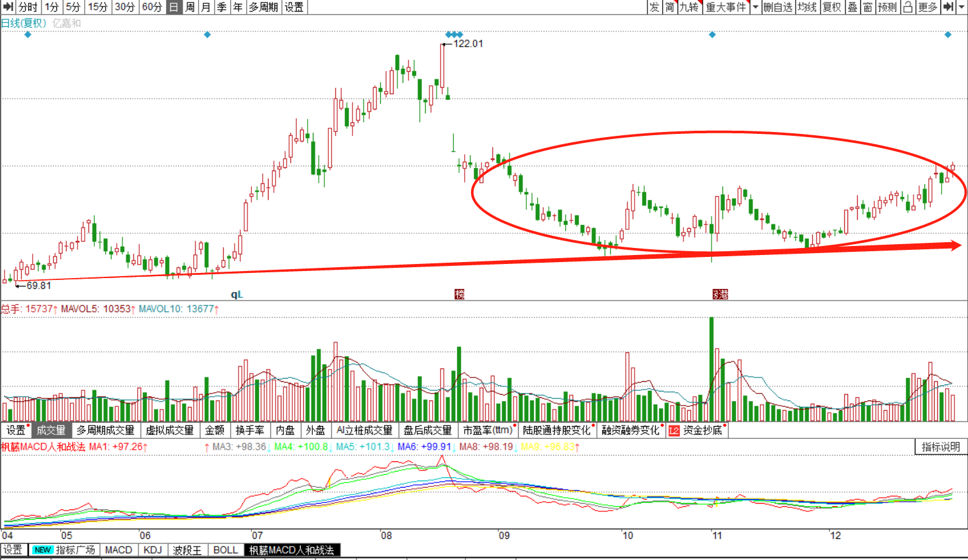Select the 1分 period

pyautogui.click(x=52, y=7)
